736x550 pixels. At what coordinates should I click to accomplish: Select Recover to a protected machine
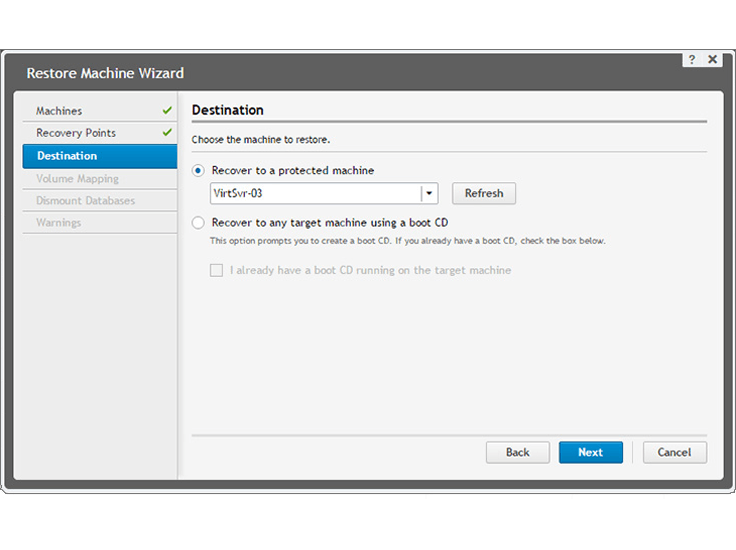(x=198, y=171)
